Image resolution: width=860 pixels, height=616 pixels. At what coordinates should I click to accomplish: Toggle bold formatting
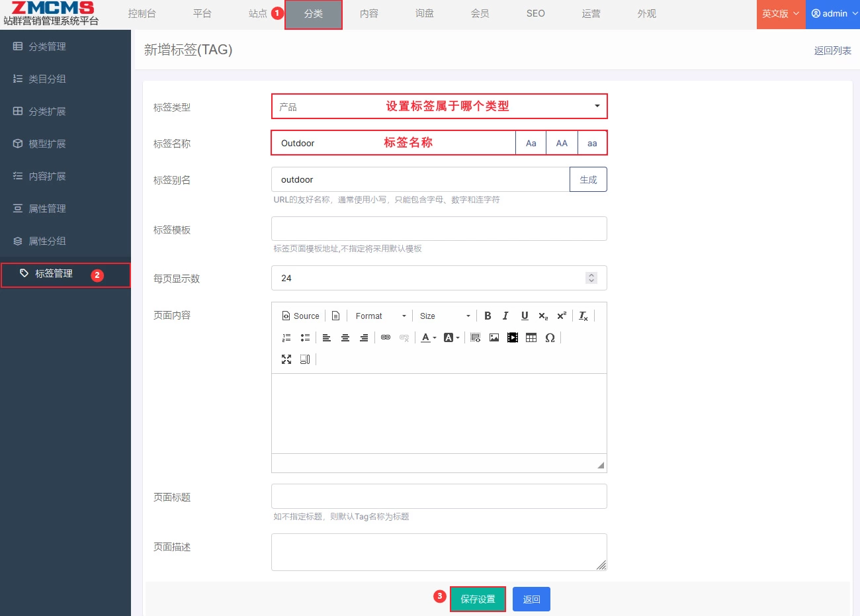coord(488,316)
